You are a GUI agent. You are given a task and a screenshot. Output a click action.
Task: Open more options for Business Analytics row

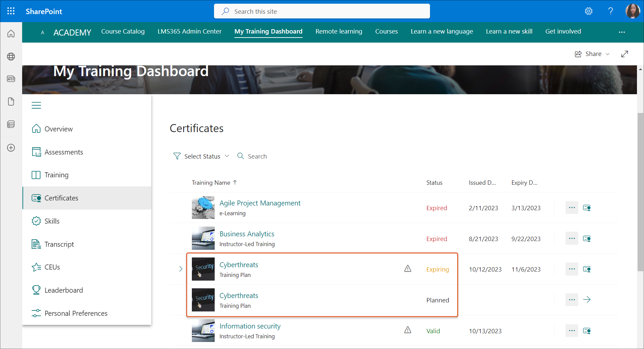pyautogui.click(x=572, y=238)
